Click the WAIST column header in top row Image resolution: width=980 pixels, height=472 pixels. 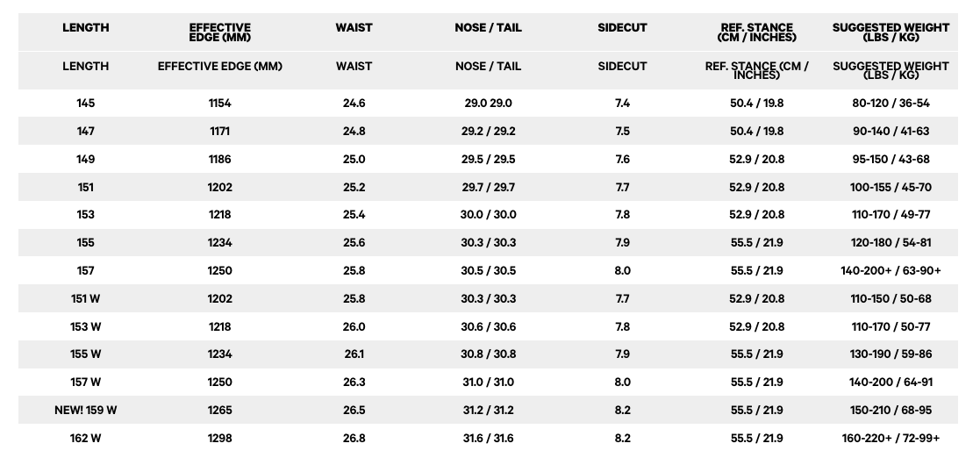(354, 27)
